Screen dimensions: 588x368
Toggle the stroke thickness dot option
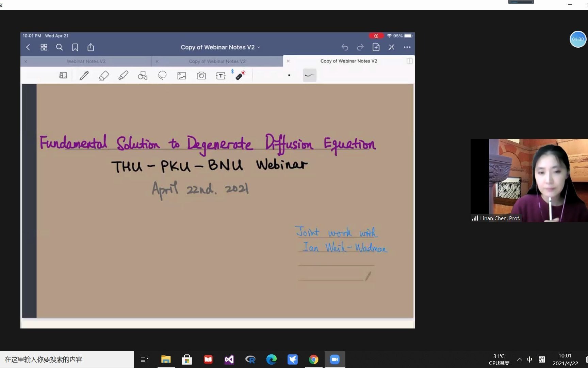289,75
